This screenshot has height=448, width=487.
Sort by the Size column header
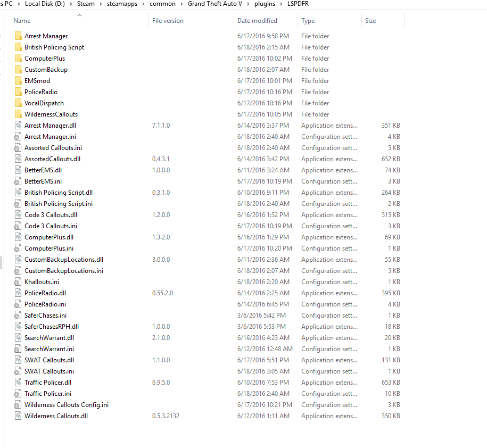tap(370, 21)
